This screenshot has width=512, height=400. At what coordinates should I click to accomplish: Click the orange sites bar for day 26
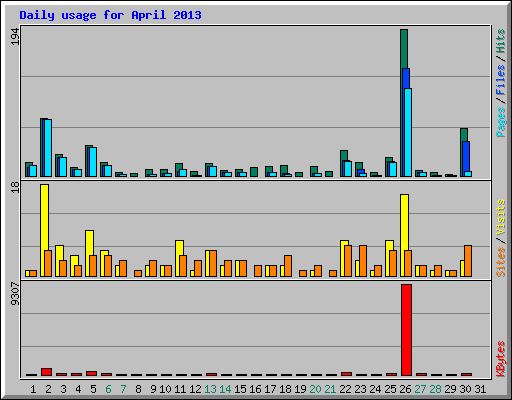click(x=408, y=263)
